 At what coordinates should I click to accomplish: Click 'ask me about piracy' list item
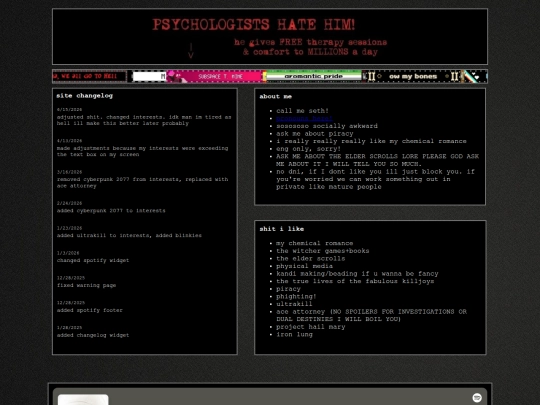[x=315, y=134]
